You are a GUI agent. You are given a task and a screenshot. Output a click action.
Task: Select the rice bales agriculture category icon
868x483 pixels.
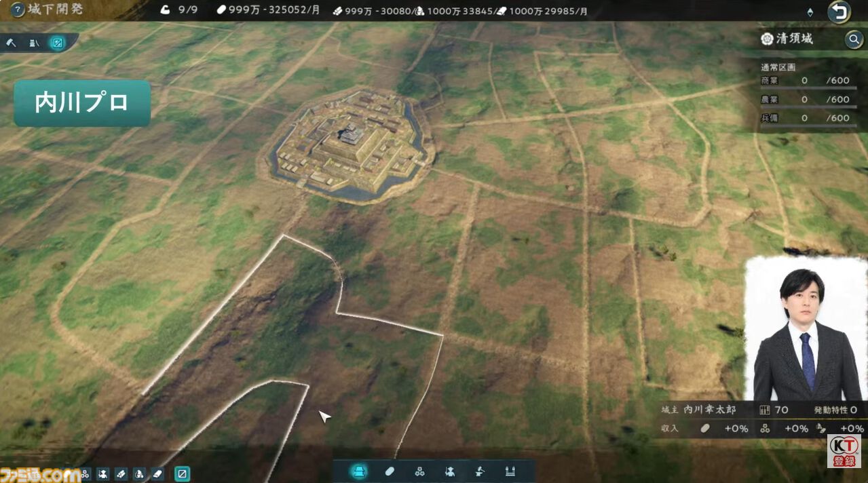(x=419, y=471)
